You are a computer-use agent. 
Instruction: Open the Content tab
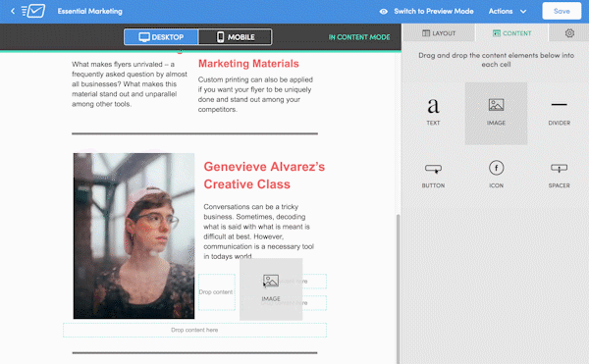coord(512,33)
